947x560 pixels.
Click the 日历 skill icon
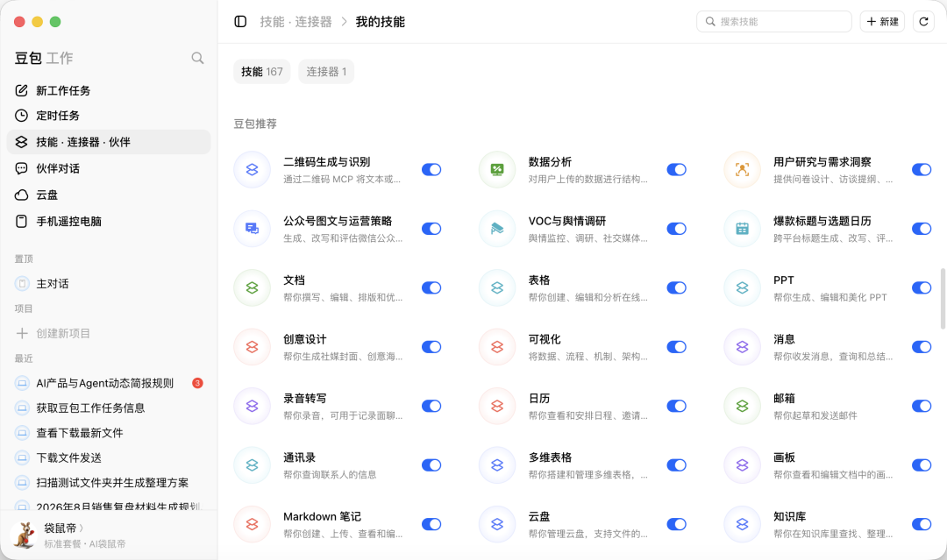(x=497, y=406)
